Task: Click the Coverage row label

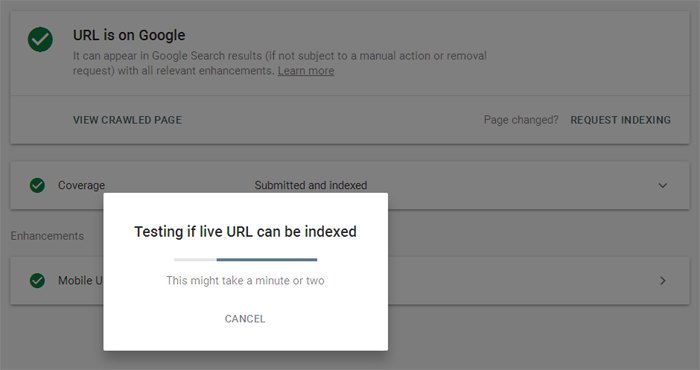Action: click(x=81, y=185)
